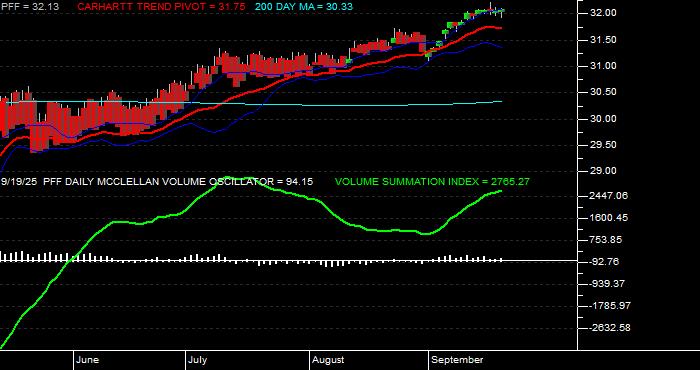700x370 pixels.
Task: Click the 9/19/25 date text
Action: tap(19, 182)
